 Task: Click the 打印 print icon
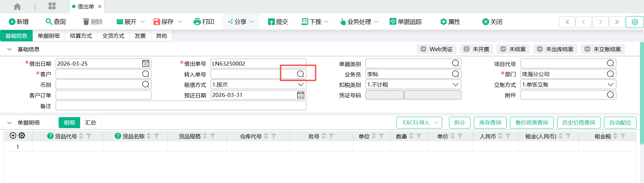(x=197, y=22)
